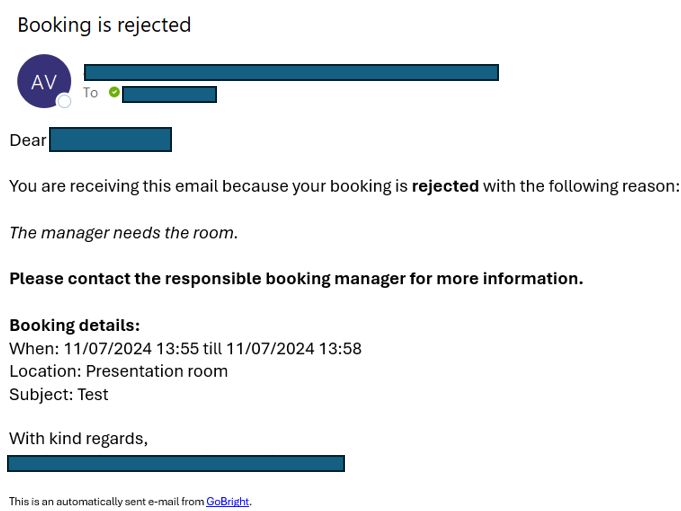Screen dimensions: 681x511
Task: Click the 'Booking is rejected' subject heading
Action: tap(104, 25)
